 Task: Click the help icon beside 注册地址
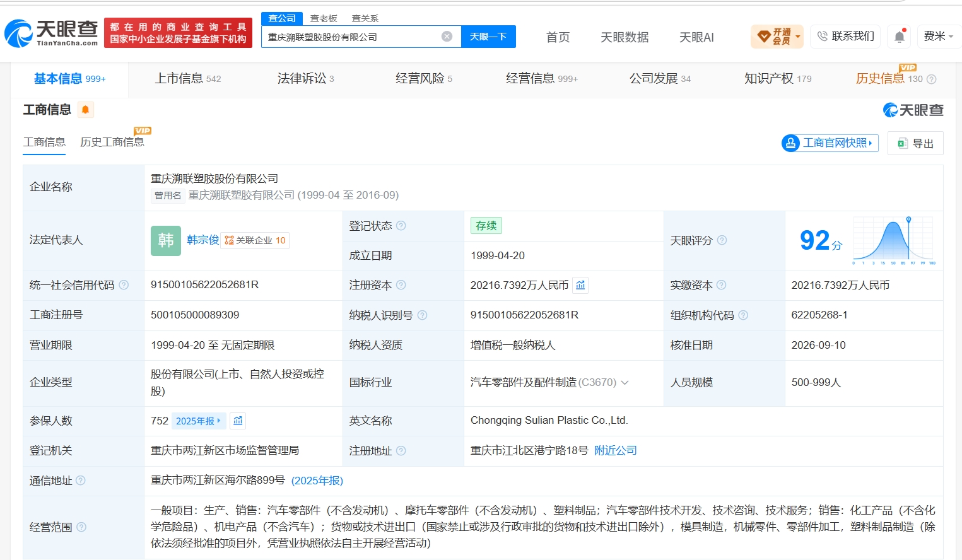[401, 451]
